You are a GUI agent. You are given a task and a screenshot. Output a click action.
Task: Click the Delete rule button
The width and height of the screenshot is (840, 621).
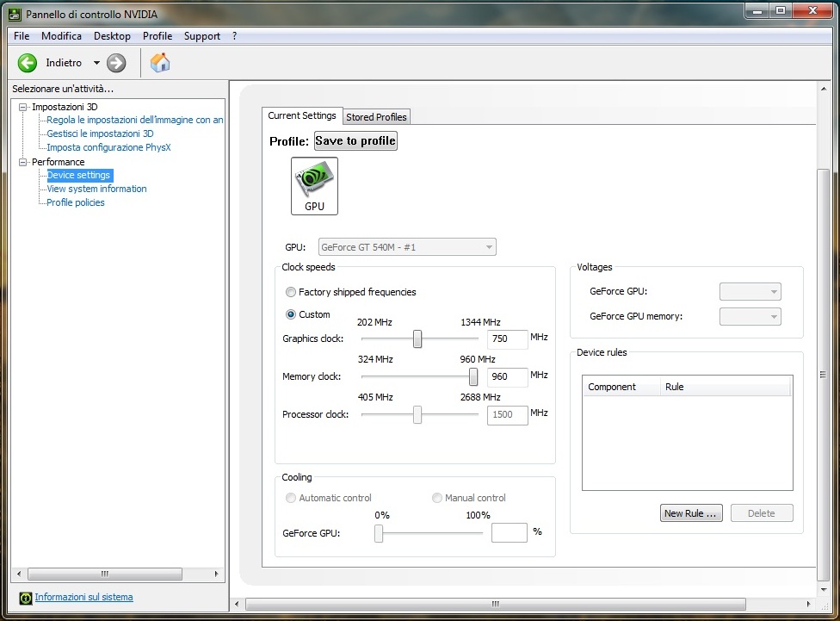tap(762, 513)
